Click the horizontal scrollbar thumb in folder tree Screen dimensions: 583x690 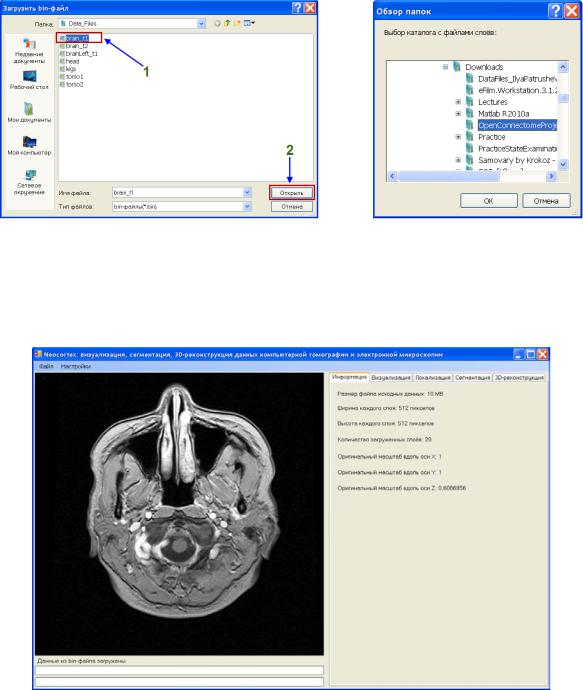pyautogui.click(x=449, y=176)
